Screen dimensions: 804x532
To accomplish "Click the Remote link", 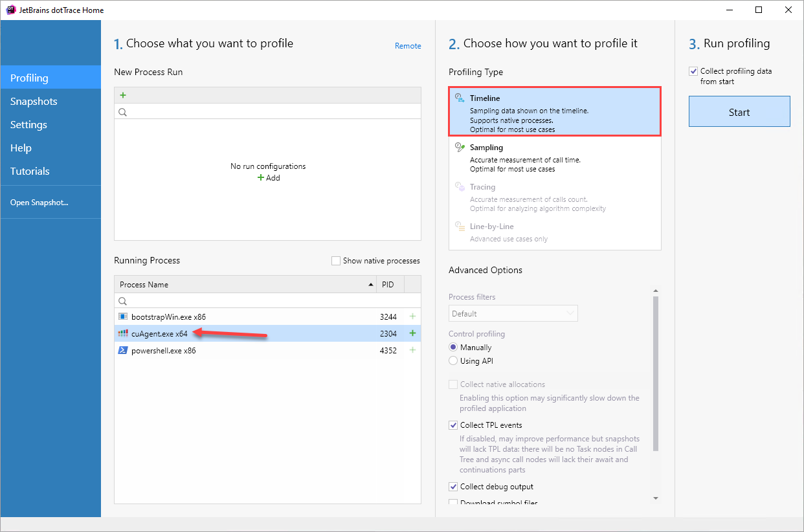I will click(x=408, y=46).
